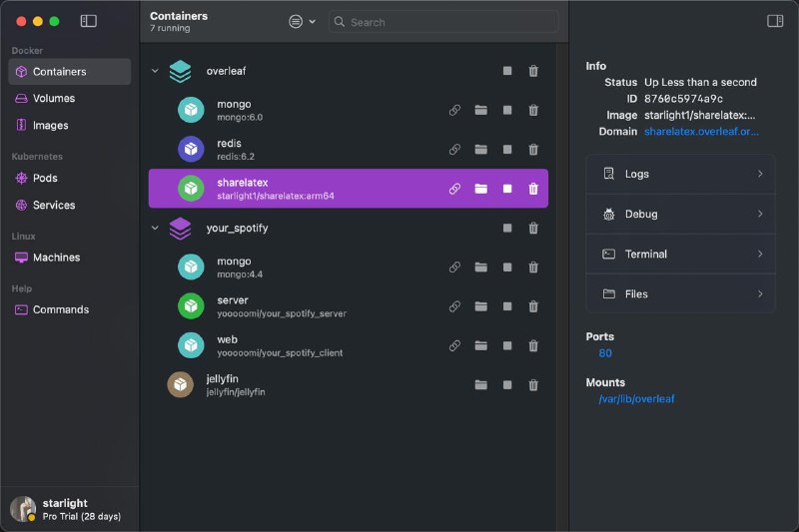Click link icon for your_spotify mongo

click(x=454, y=267)
